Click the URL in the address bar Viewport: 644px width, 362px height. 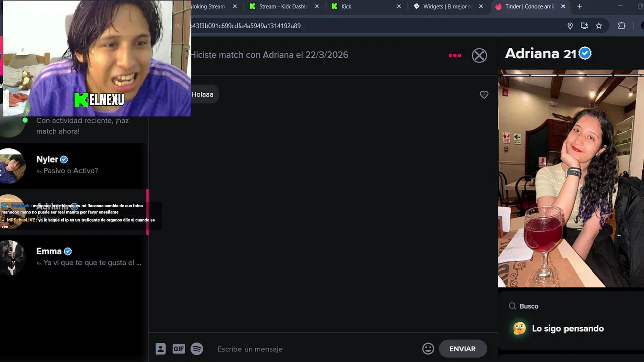tap(246, 26)
